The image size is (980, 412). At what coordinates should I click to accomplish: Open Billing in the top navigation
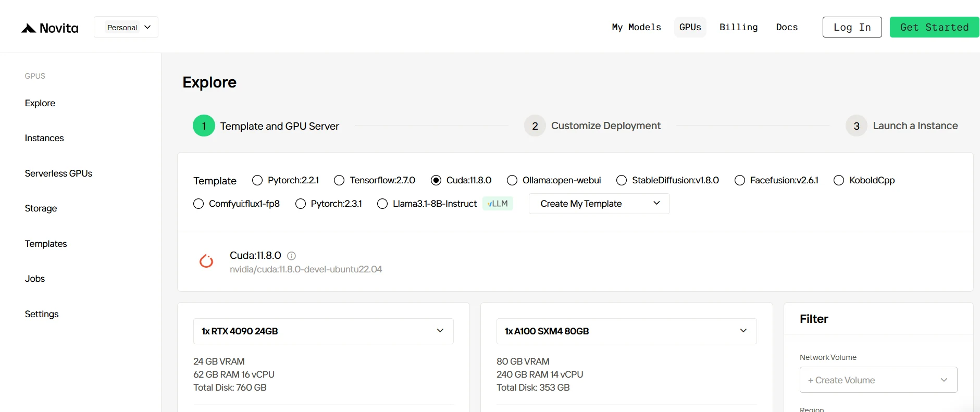(x=739, y=27)
